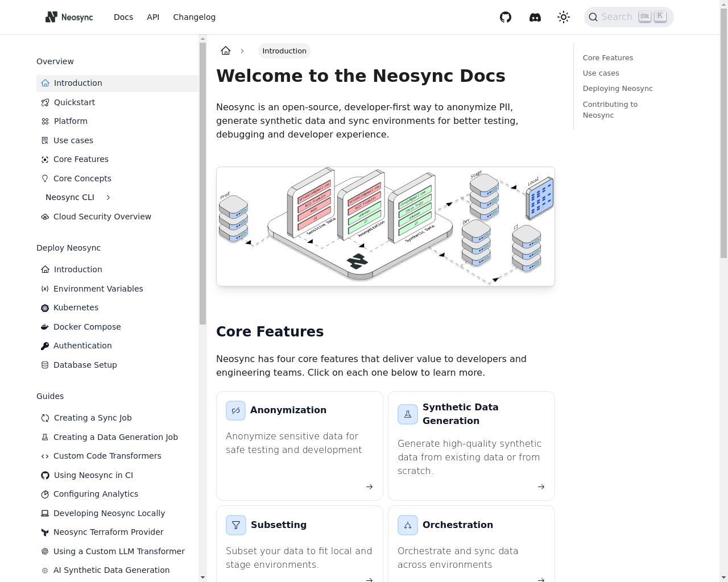
Task: Click the code brackets icon beside Custom Code Transformers
Action: pyautogui.click(x=45, y=456)
